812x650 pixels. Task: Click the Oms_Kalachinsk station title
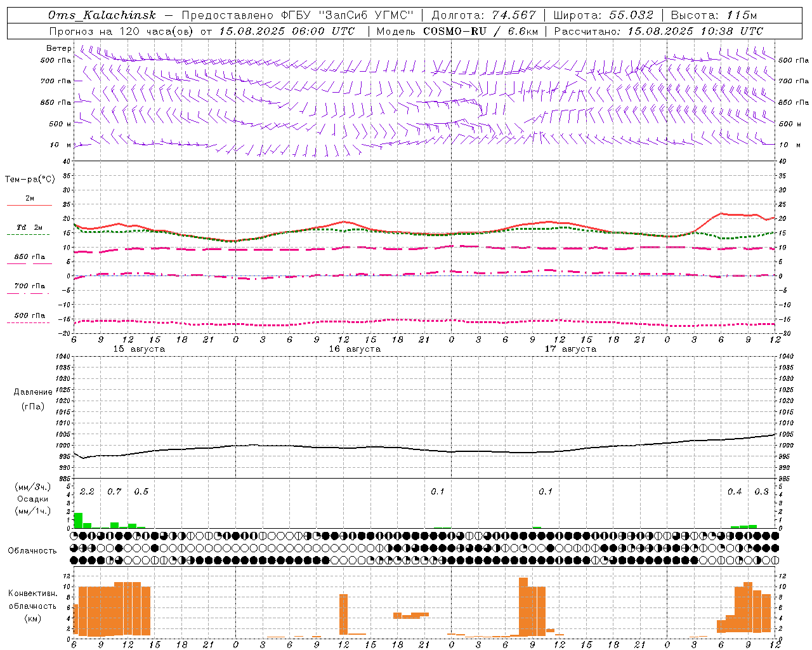click(102, 15)
